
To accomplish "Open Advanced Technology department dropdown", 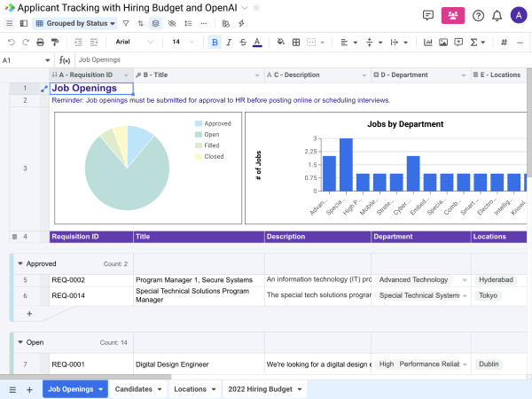I will 465,280.
